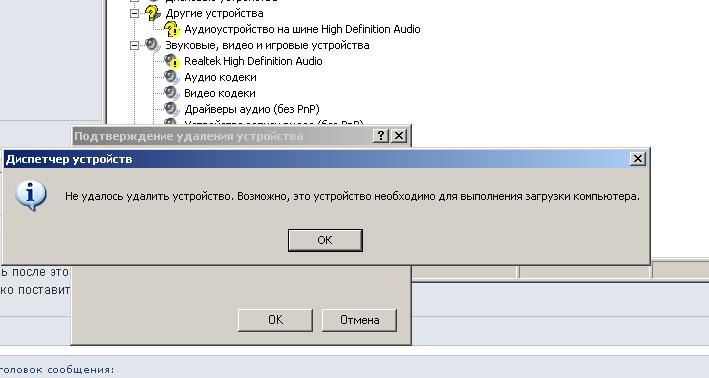Click the Драйверы аудио (без PnP) icon
709x378 pixels.
point(172,109)
